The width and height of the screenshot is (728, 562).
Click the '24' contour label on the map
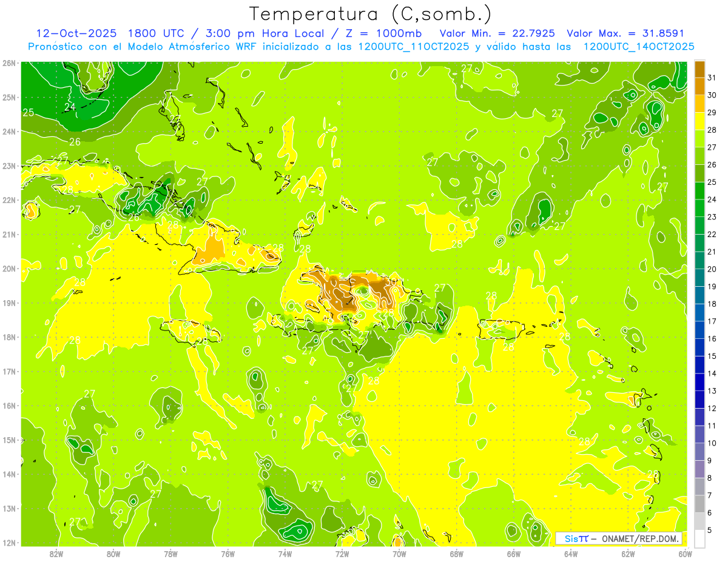[x=70, y=107]
